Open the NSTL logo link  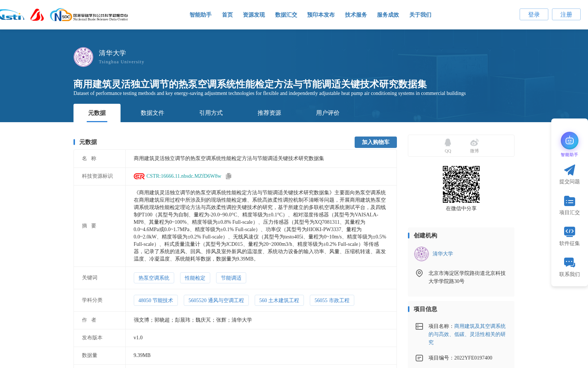[x=12, y=15]
